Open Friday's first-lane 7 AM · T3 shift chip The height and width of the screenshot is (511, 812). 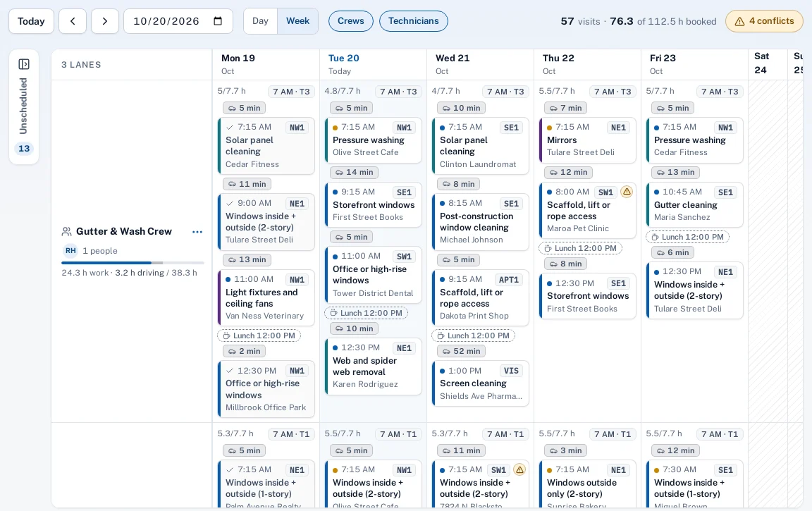point(720,92)
